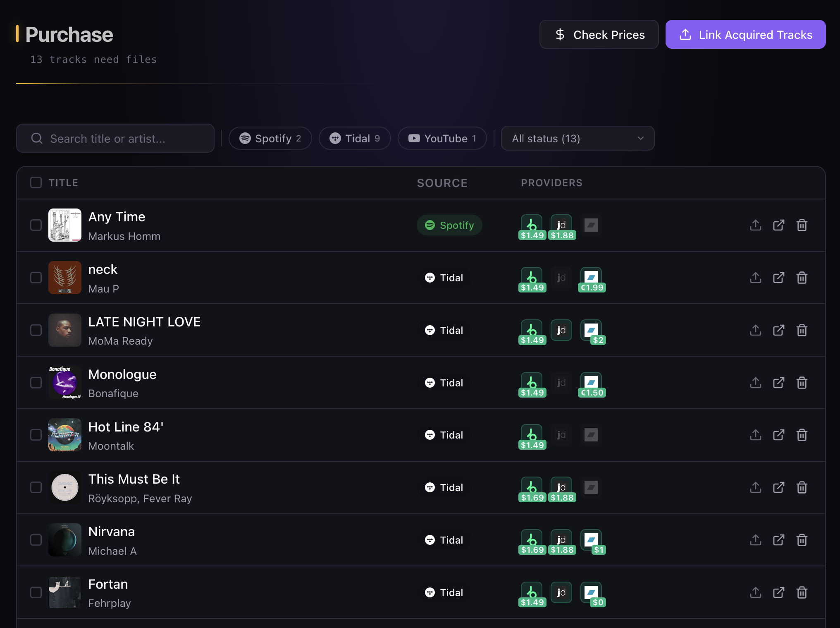This screenshot has width=840, height=628.
Task: Open external link for Monologue track
Action: [778, 383]
